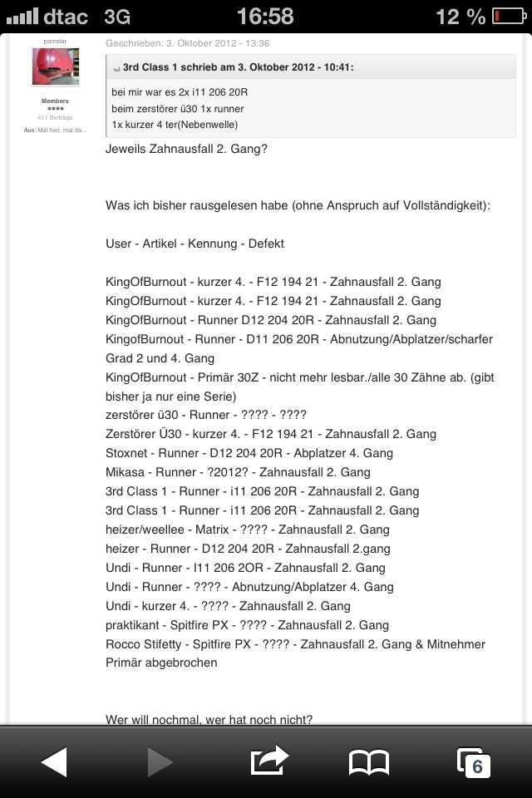Open the bookmarks book icon
Screen dimensions: 532x798
click(369, 761)
